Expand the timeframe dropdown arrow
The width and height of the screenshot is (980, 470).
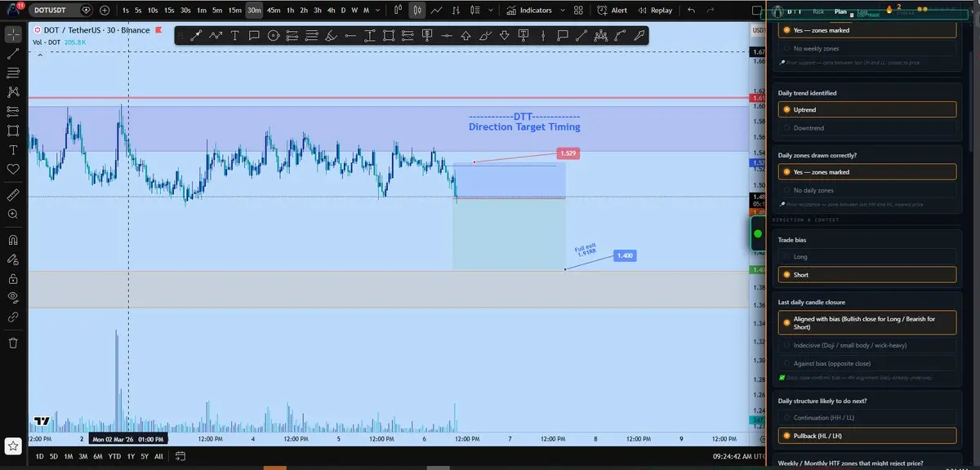pos(376,11)
